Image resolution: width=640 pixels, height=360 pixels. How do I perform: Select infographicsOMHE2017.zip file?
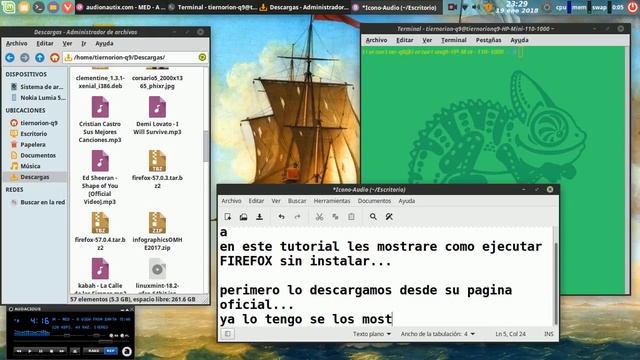(x=157, y=231)
